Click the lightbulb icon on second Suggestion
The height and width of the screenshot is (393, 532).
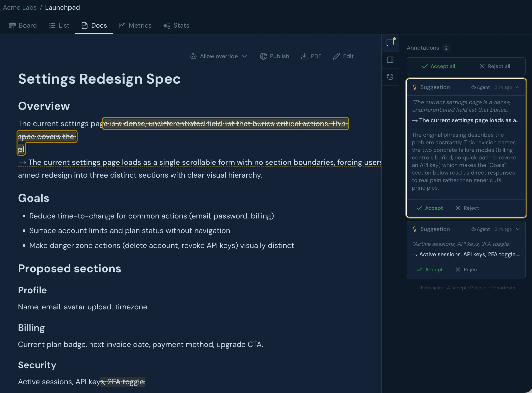click(x=414, y=229)
